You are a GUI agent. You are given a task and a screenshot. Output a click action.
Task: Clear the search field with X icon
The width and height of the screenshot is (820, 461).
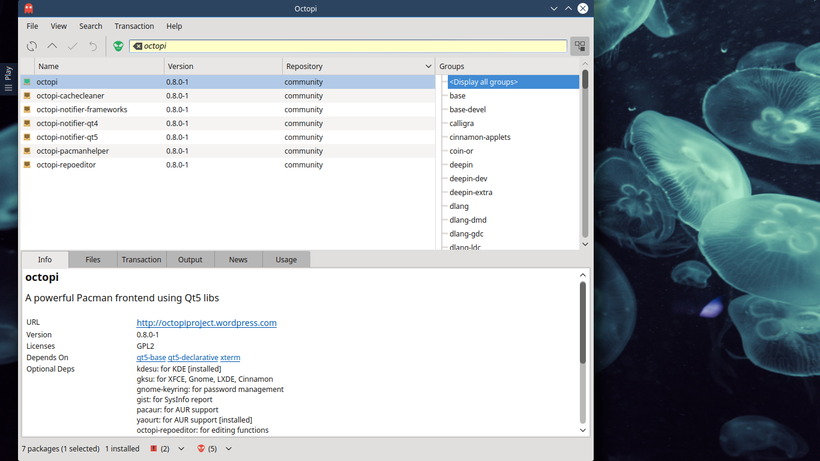pos(137,46)
